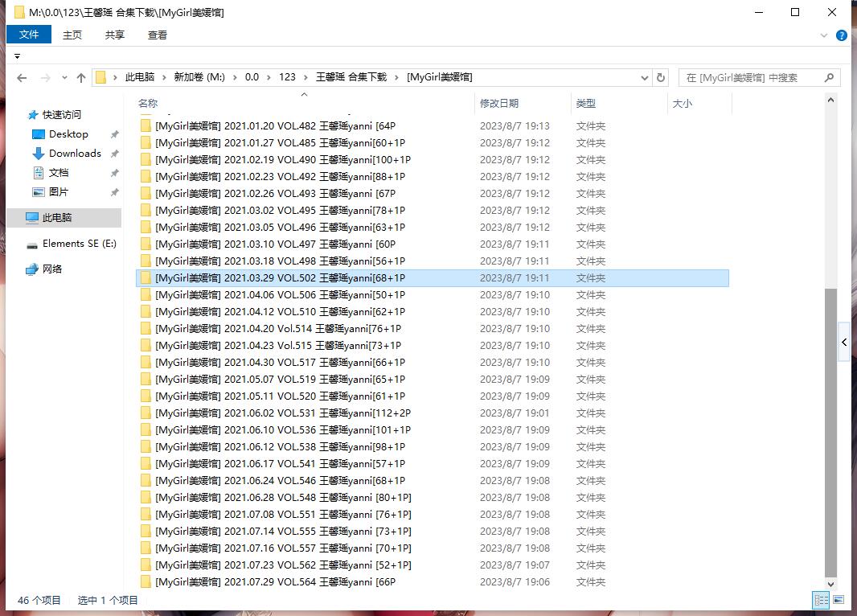Screen dimensions: 857x616
Task: Open 文档 in the navigation pane
Action: pyautogui.click(x=59, y=173)
